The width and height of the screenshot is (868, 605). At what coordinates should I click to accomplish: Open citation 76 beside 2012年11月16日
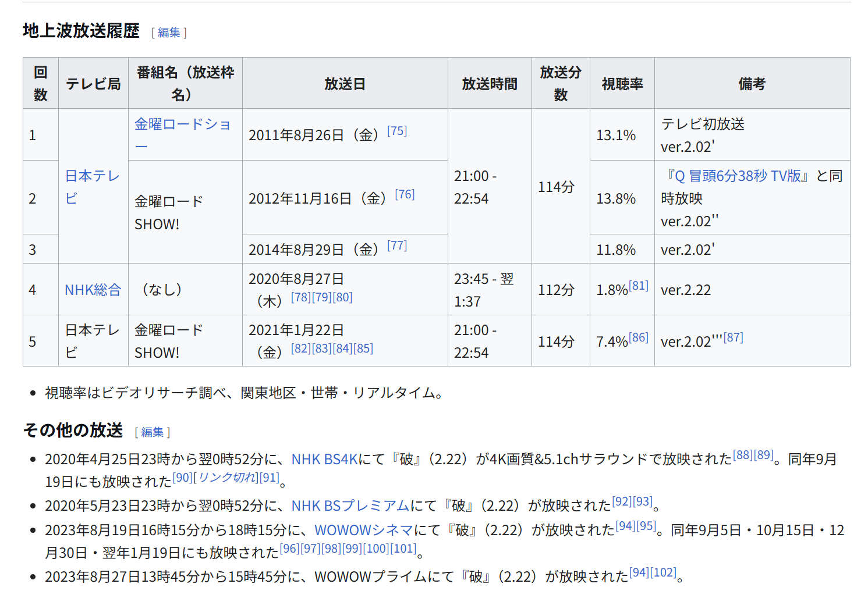click(x=405, y=194)
